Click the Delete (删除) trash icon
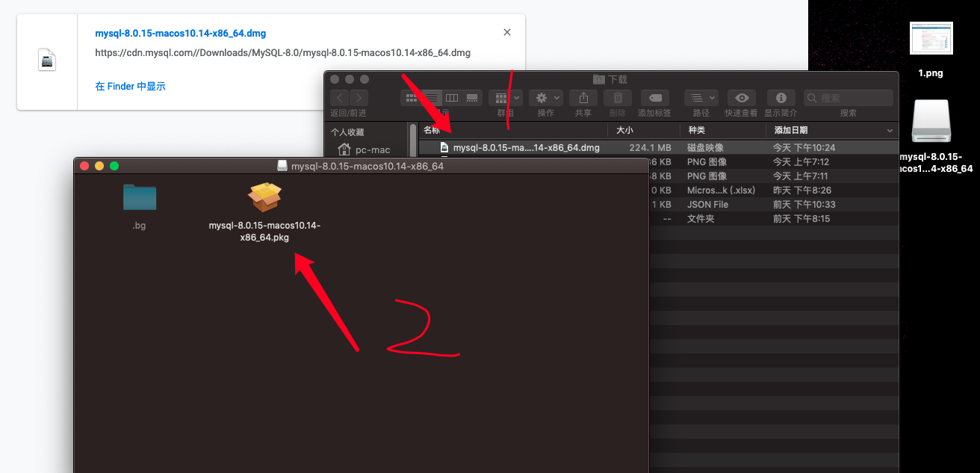 618,98
